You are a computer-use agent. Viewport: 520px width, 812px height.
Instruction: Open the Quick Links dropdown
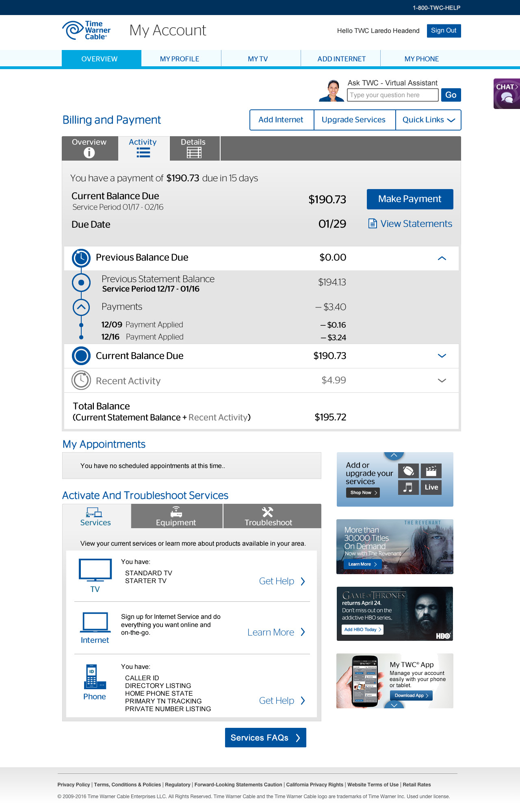click(428, 120)
